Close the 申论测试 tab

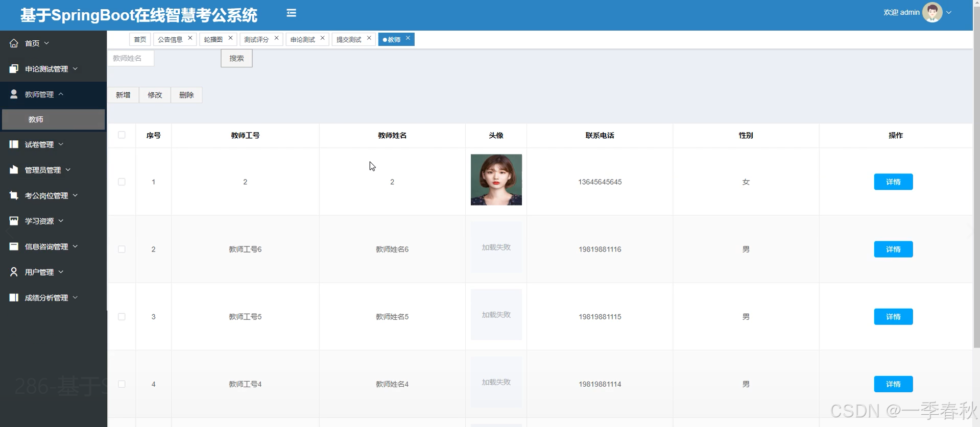322,38
